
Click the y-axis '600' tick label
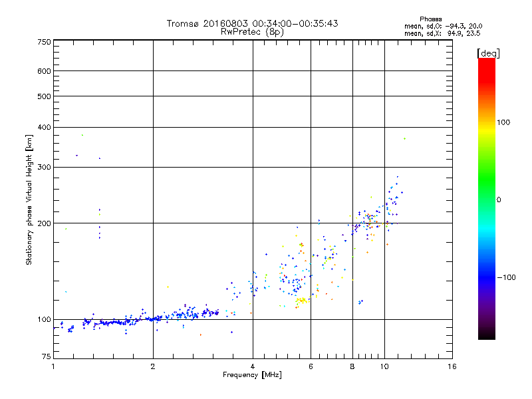44,71
